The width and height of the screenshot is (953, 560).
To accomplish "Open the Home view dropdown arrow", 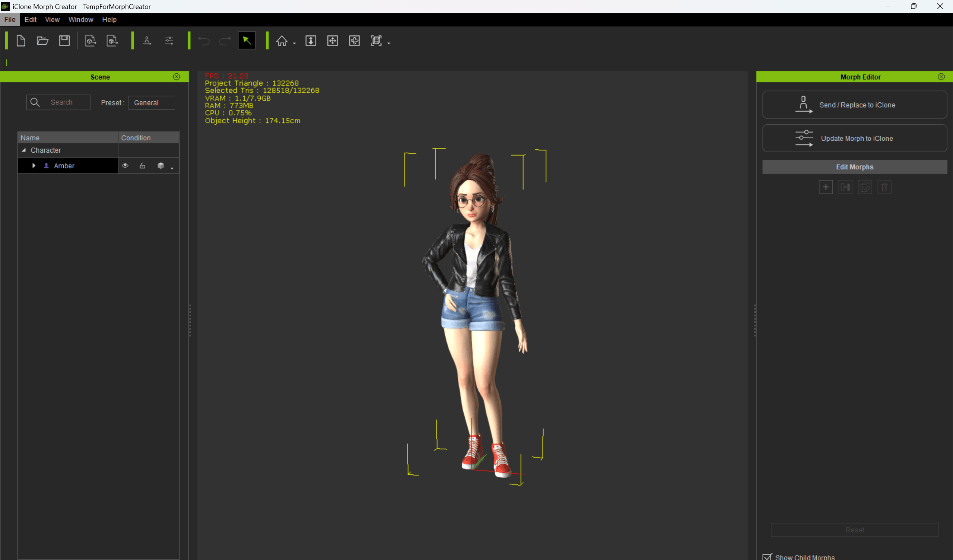I will (x=294, y=44).
